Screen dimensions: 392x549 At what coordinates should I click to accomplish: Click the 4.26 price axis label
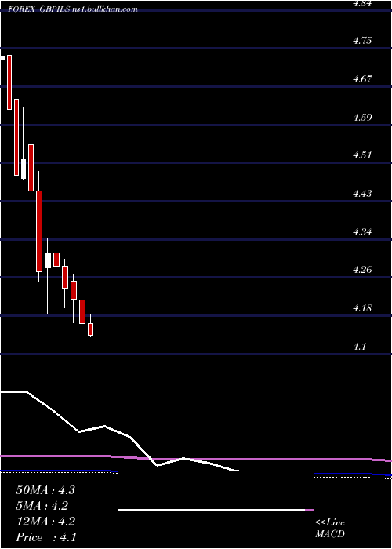(361, 270)
